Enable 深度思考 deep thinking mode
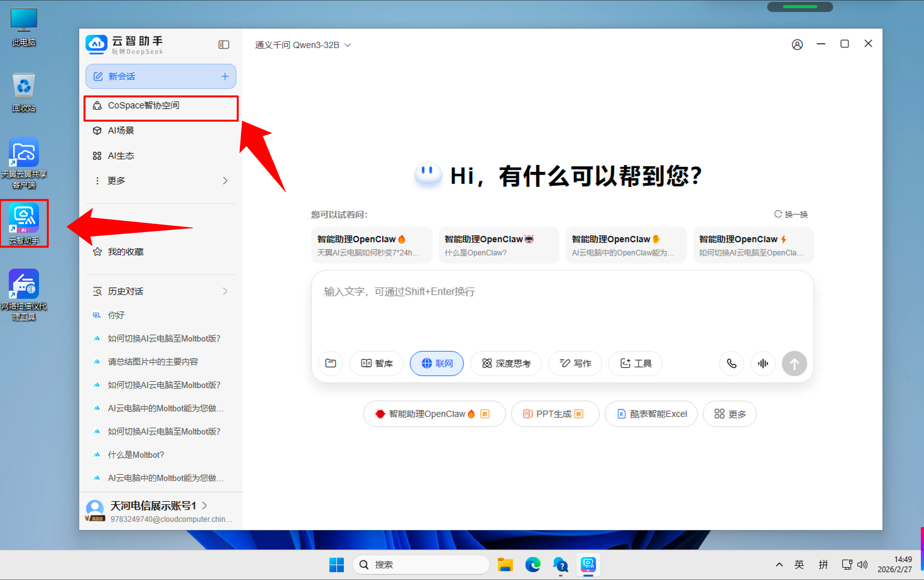 pos(506,363)
